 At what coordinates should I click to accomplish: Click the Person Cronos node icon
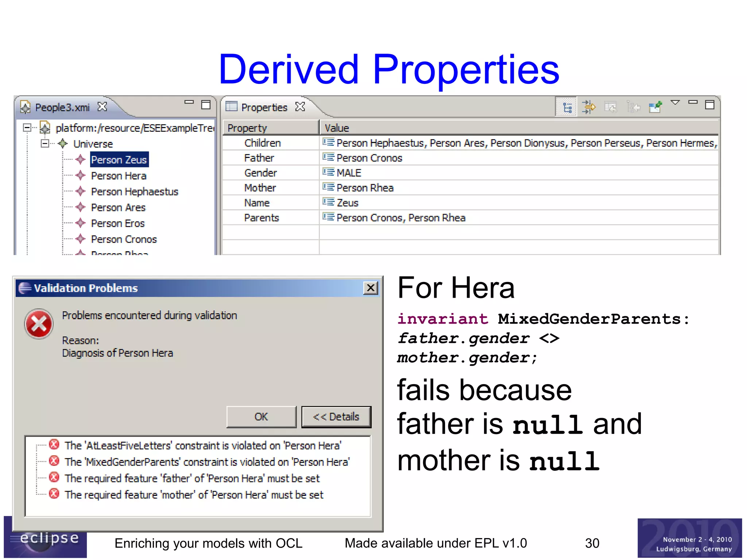pyautogui.click(x=80, y=239)
